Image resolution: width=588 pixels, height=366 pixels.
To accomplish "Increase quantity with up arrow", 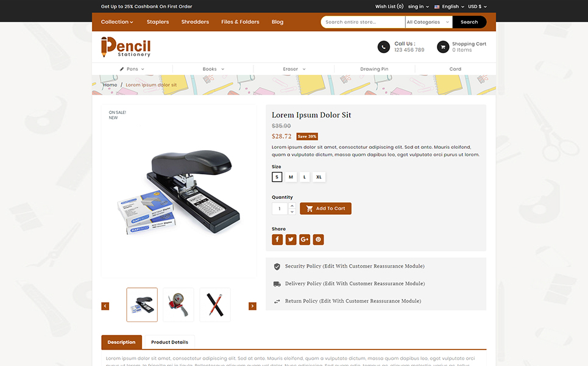I will [292, 206].
